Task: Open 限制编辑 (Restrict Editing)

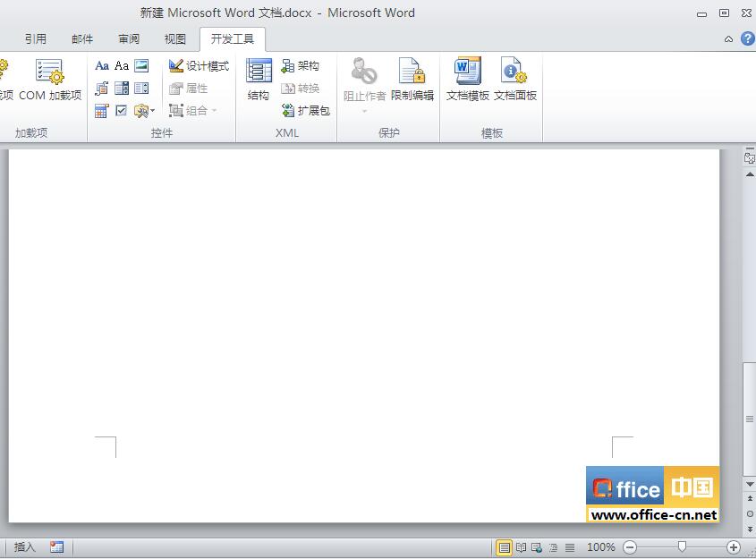Action: tap(412, 80)
